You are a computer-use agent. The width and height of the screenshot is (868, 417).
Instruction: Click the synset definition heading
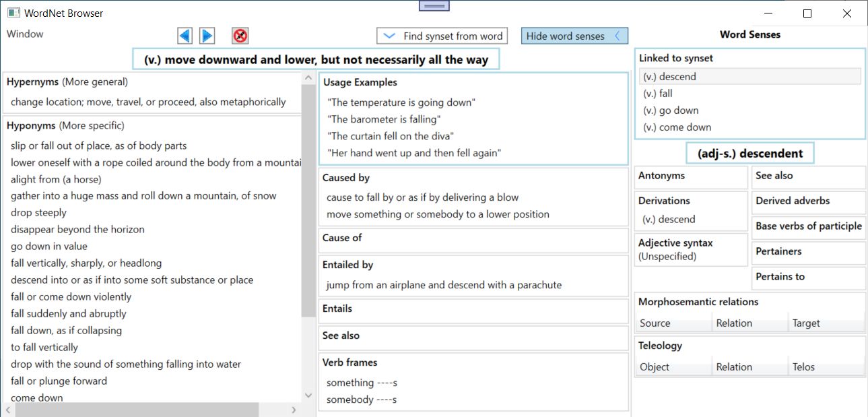pos(316,59)
